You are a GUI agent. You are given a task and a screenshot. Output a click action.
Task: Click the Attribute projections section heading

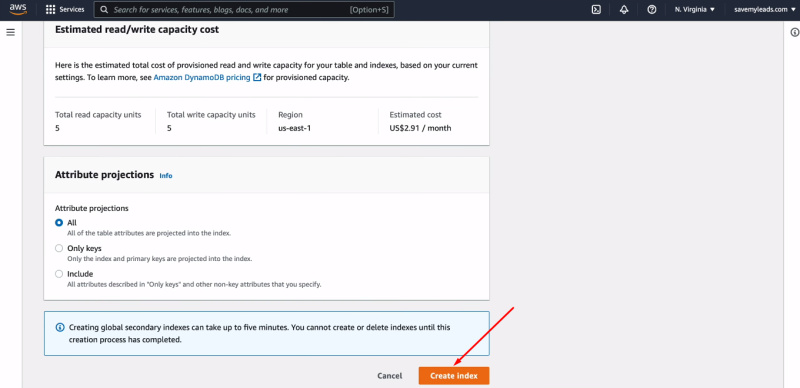pos(105,175)
